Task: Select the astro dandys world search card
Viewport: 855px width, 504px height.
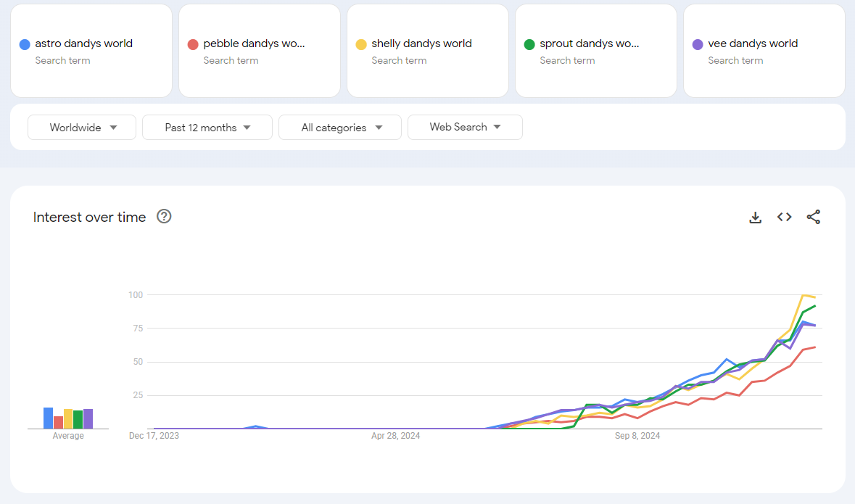Action: [x=91, y=51]
